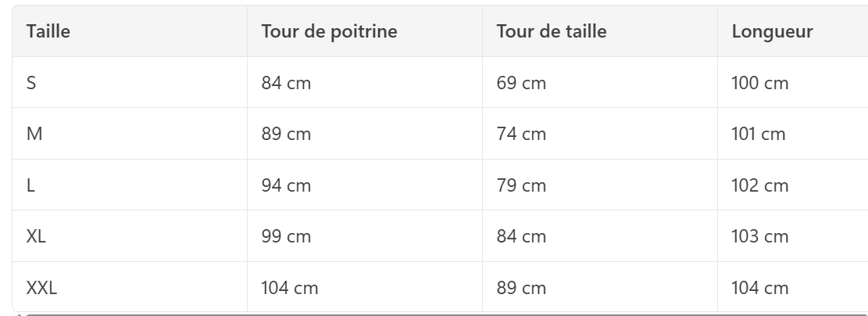The width and height of the screenshot is (868, 316).
Task: Select the size XL cell
Action: pyautogui.click(x=130, y=236)
